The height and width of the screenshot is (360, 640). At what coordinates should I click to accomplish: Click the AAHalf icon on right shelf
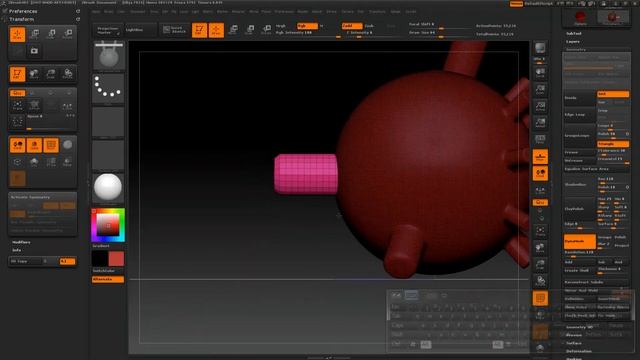pos(540,123)
